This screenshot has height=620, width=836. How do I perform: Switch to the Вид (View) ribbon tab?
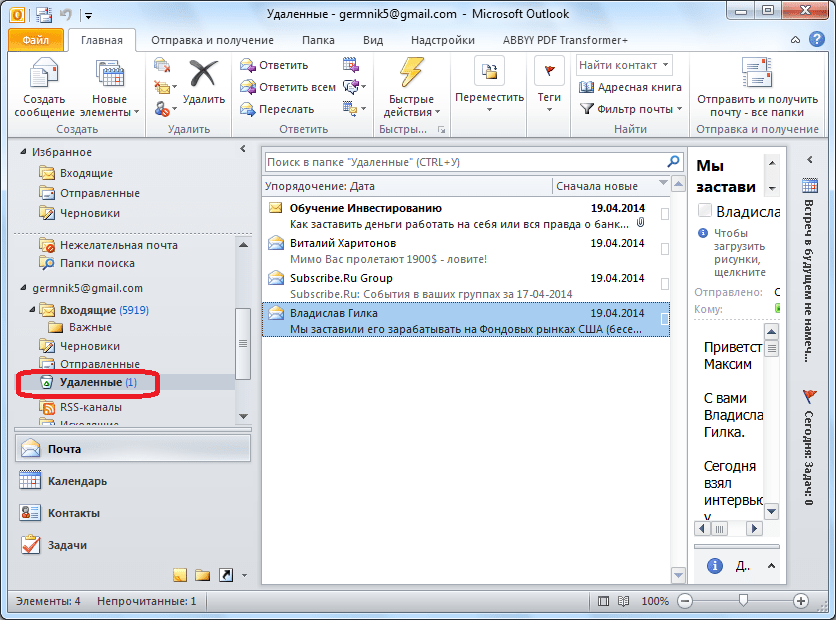373,40
